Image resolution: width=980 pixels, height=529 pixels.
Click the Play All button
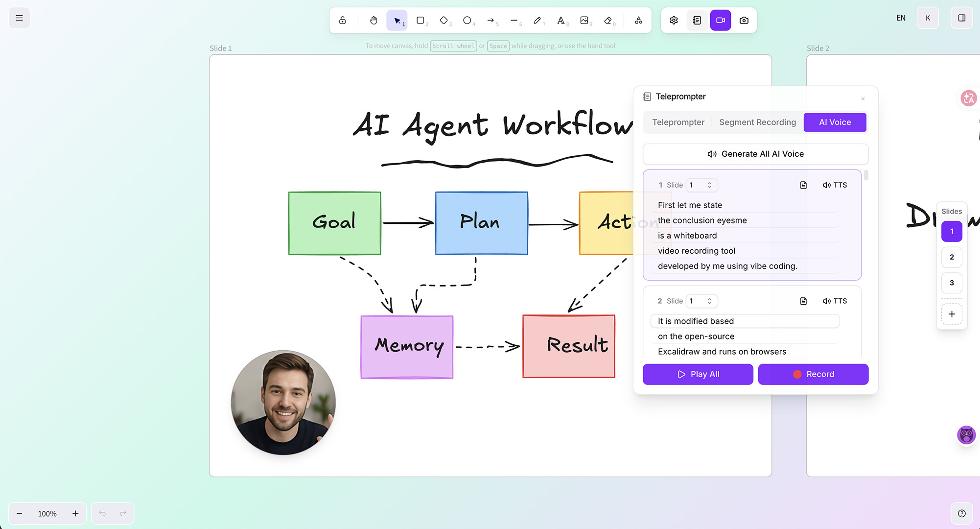point(698,374)
